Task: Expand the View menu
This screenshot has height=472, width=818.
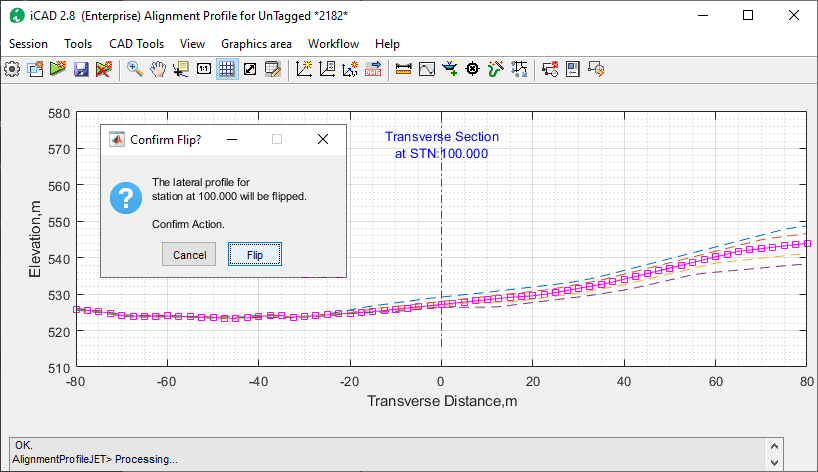Action: pos(192,44)
